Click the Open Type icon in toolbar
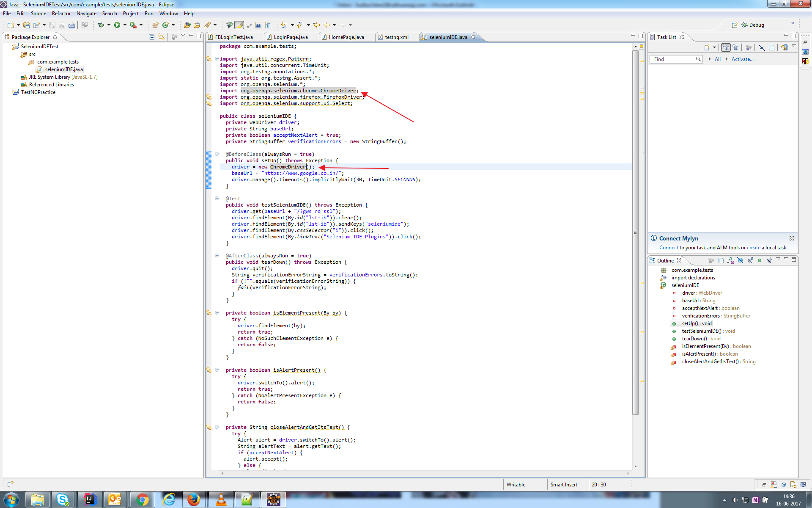This screenshot has width=812, height=508. pyautogui.click(x=187, y=25)
